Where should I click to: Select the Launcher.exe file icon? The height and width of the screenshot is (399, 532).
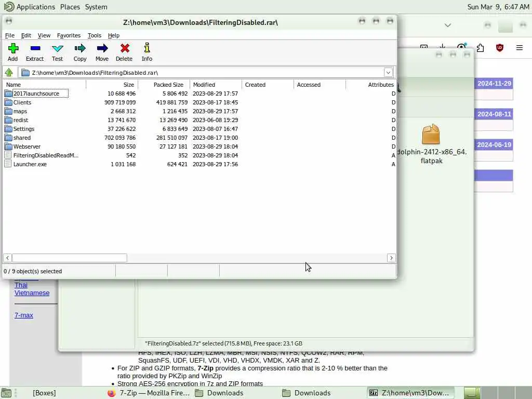point(8,164)
